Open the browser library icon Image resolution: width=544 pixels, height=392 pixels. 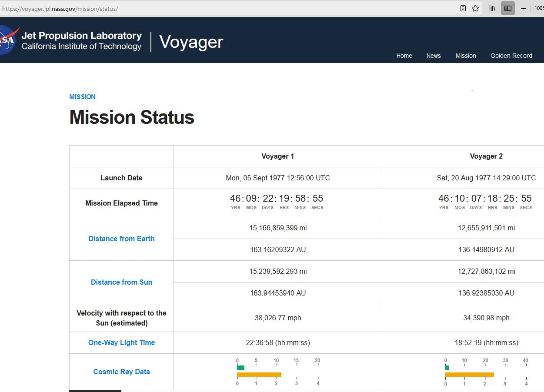point(492,8)
